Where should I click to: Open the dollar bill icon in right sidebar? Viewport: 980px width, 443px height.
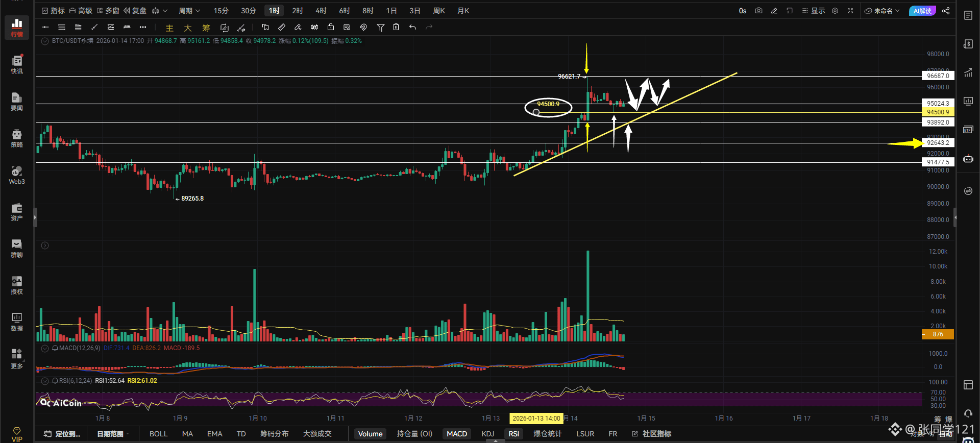coord(968,44)
